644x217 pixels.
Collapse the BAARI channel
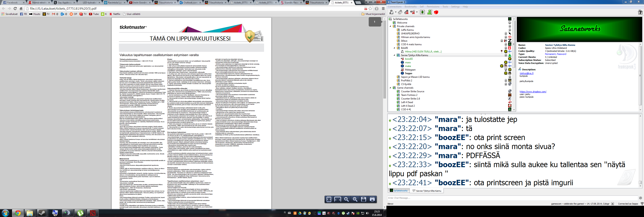point(394,48)
